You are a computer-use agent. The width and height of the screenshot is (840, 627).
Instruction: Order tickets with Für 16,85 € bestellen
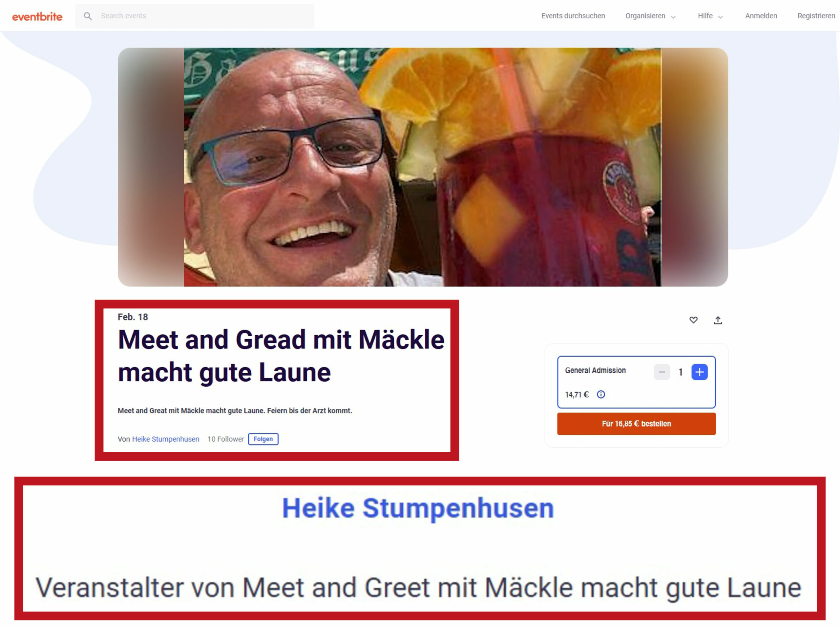(x=636, y=424)
